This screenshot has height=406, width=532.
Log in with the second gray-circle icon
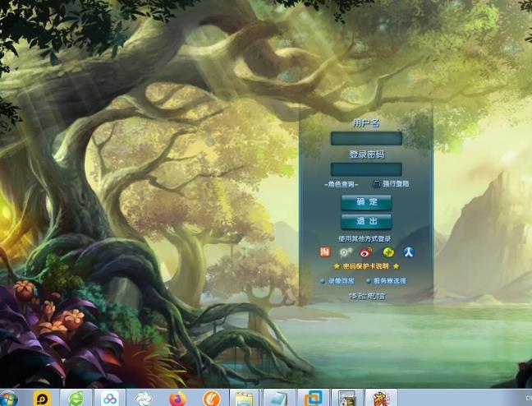tap(346, 252)
